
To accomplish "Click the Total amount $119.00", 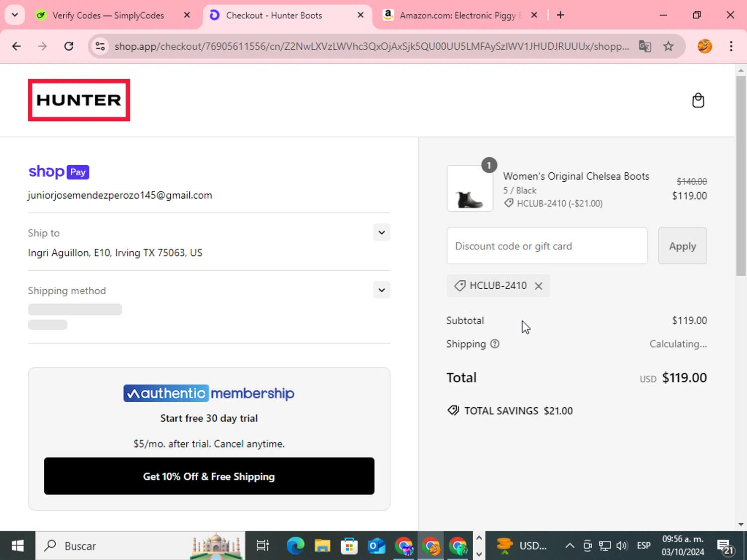I will coord(684,378).
